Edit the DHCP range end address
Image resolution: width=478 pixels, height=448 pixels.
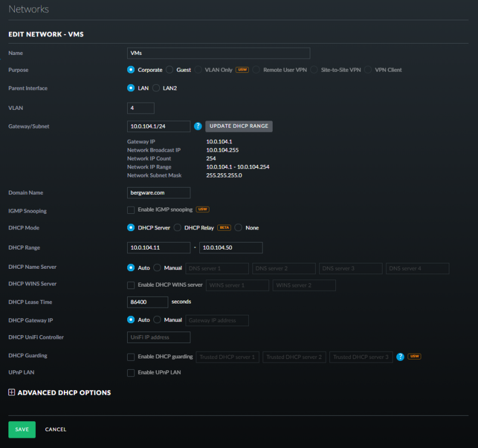(x=231, y=247)
